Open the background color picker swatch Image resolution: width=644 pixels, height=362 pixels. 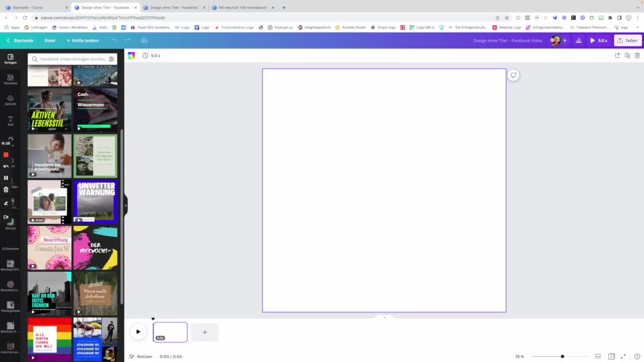pyautogui.click(x=131, y=55)
